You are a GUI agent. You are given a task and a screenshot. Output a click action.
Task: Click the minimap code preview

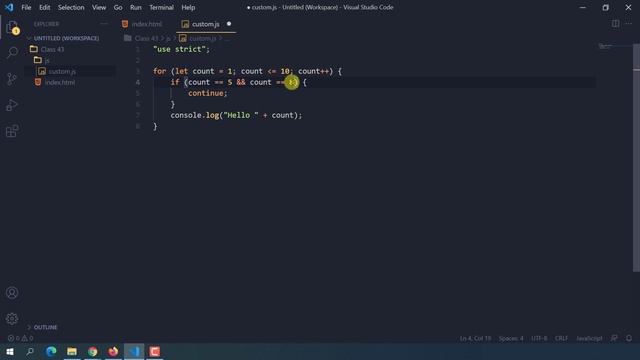click(x=605, y=46)
